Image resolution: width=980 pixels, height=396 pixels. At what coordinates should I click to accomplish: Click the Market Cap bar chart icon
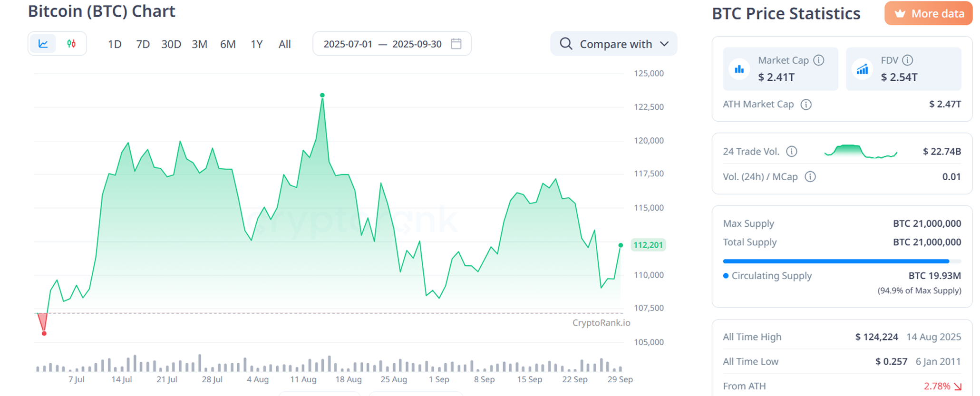[x=739, y=69]
